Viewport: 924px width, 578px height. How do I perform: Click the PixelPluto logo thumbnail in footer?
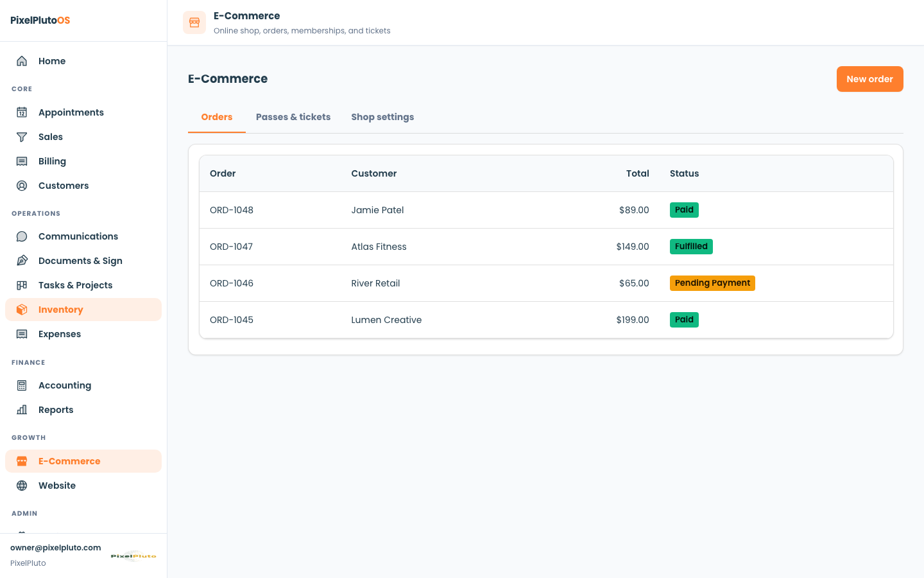(x=133, y=556)
